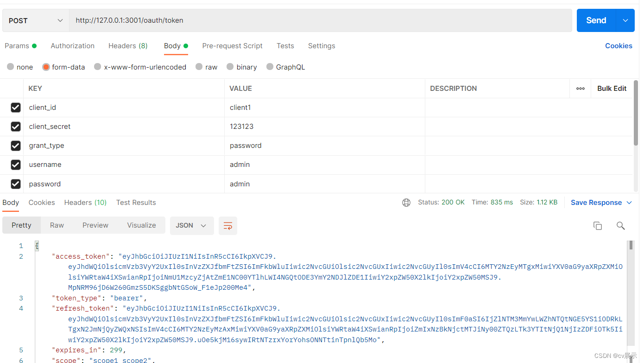Click the request URL input field

pos(320,20)
